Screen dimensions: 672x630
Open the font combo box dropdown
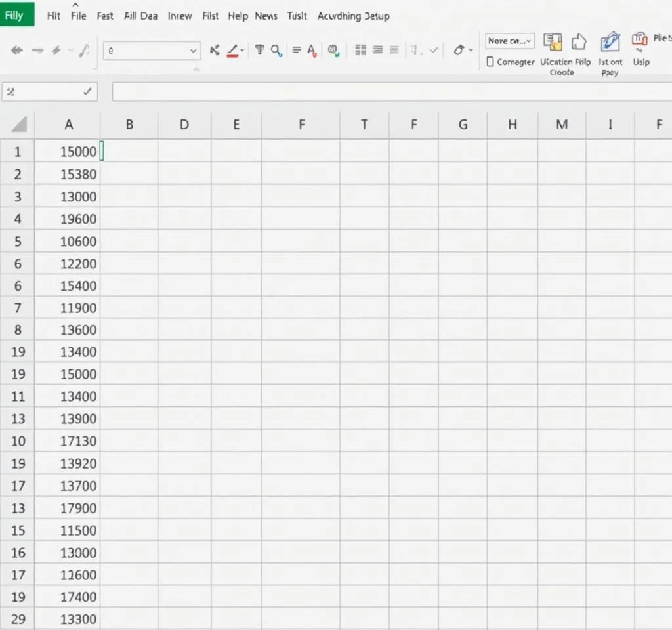click(x=193, y=50)
